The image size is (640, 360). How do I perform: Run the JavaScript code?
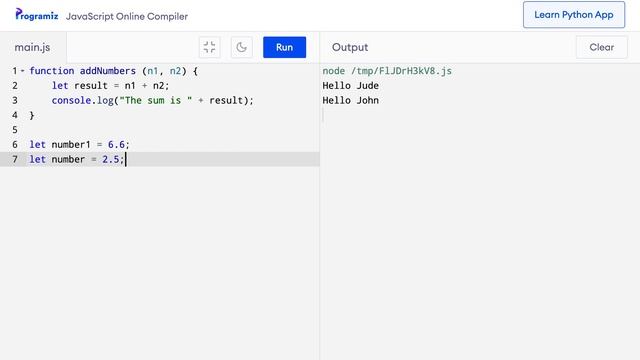(284, 47)
